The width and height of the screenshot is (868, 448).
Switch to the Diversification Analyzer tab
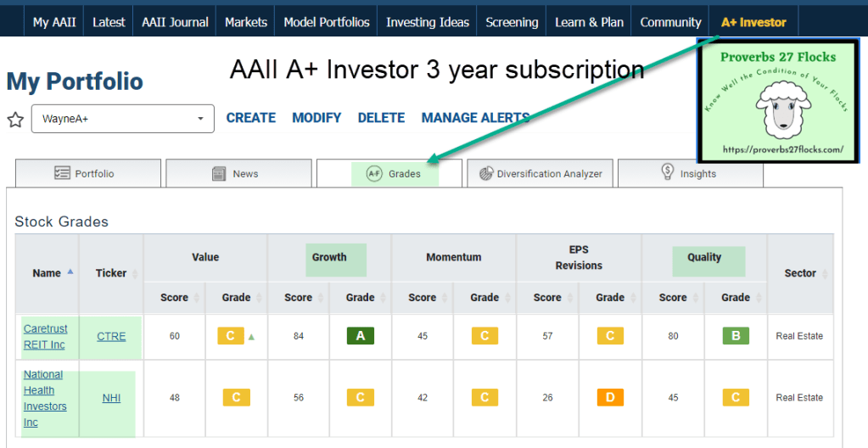540,174
